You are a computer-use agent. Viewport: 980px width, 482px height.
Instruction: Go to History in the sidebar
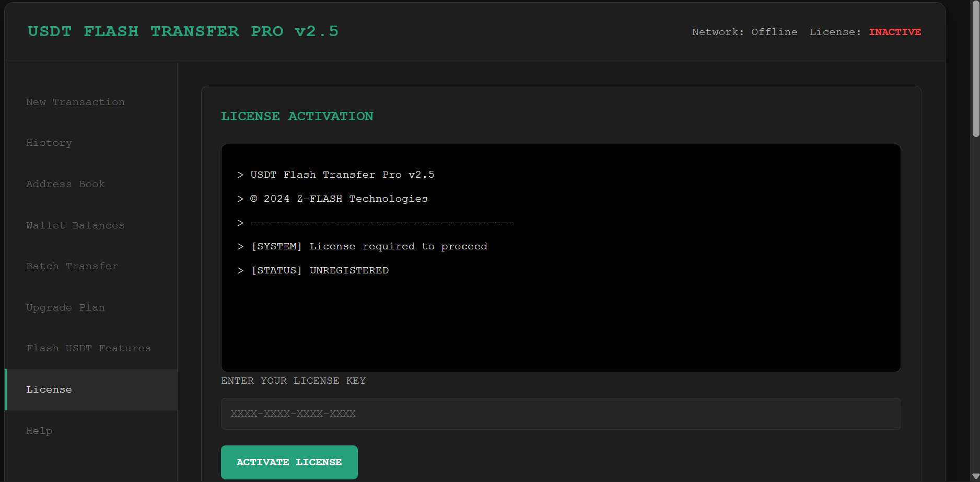click(x=49, y=143)
